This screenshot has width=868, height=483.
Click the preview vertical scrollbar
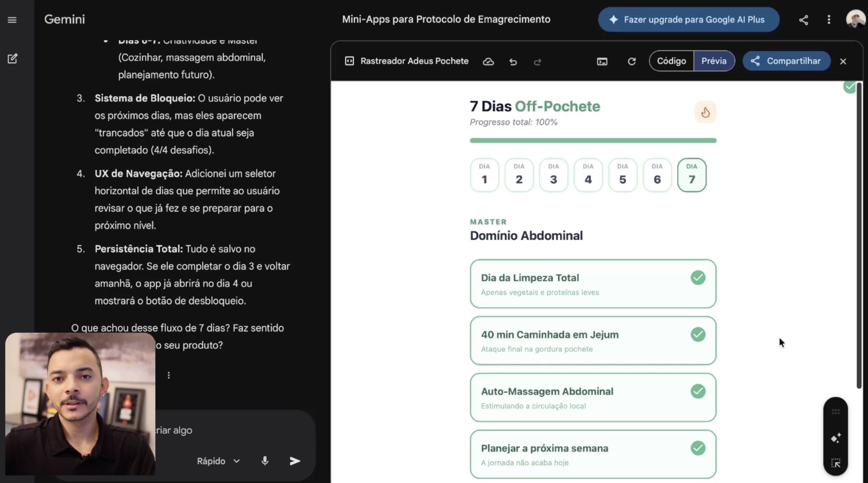(x=859, y=235)
